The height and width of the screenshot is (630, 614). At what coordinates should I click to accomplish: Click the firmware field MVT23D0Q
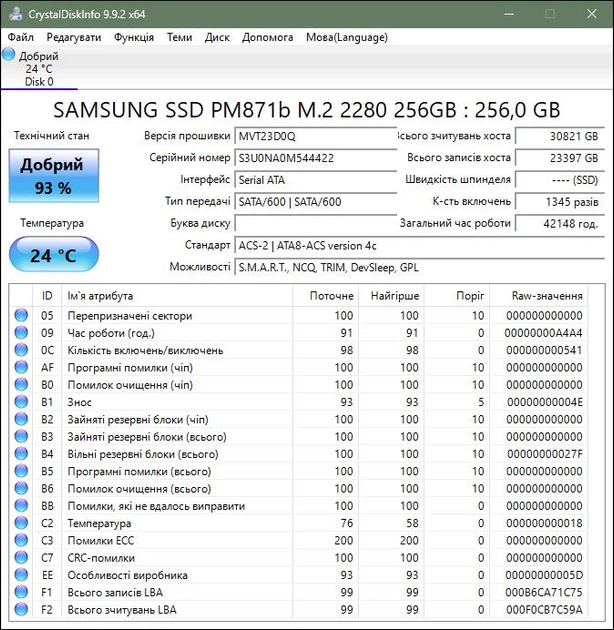(x=315, y=136)
